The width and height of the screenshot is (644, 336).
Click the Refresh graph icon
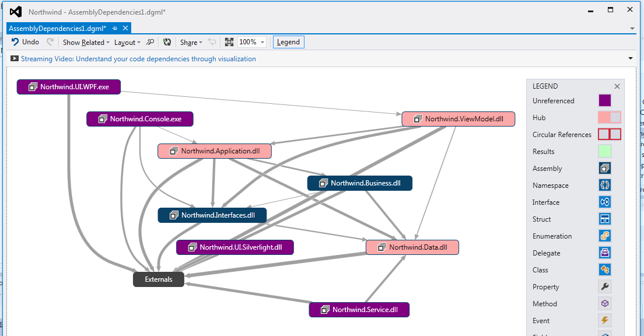[167, 41]
